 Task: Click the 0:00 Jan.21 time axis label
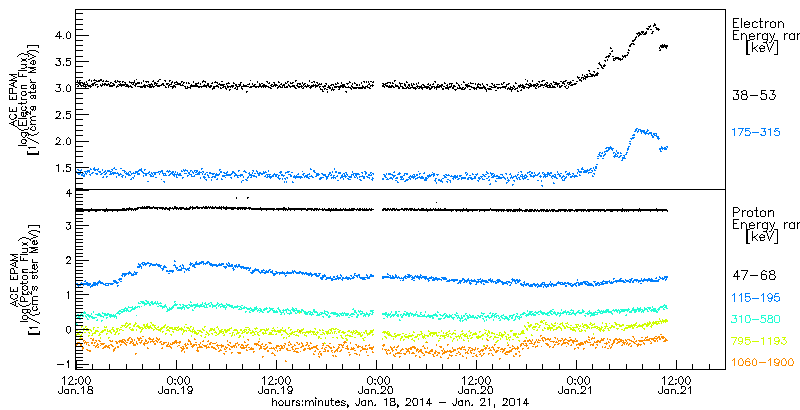[x=576, y=385]
